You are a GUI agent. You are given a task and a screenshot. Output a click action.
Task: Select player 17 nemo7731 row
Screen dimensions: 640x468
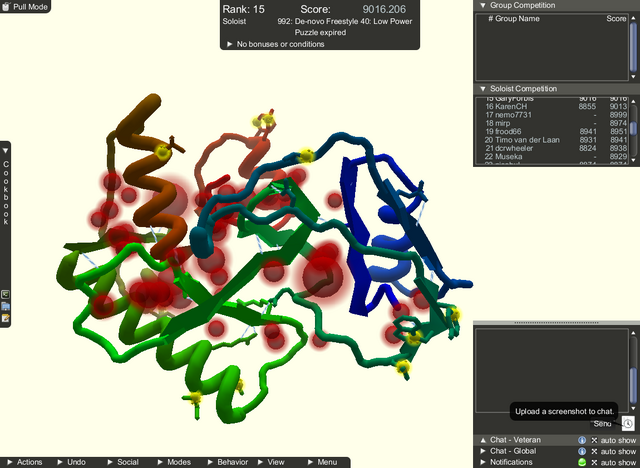556,115
